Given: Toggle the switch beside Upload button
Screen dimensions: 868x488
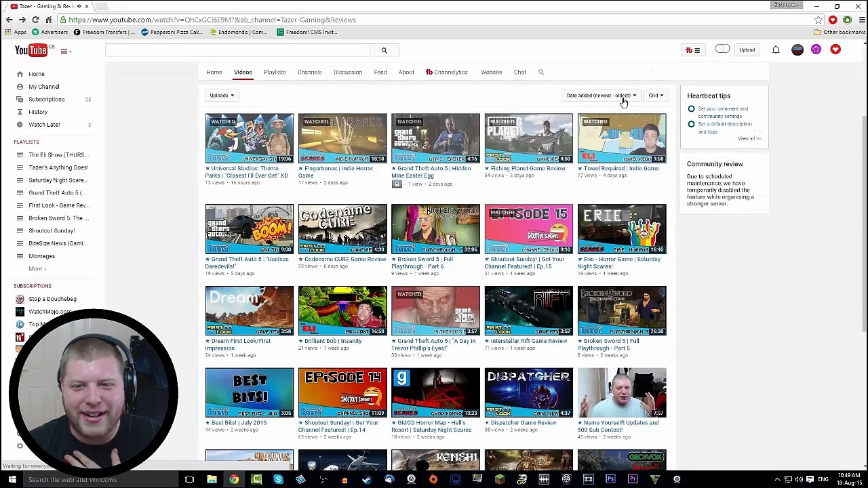Looking at the screenshot, I should (722, 49).
